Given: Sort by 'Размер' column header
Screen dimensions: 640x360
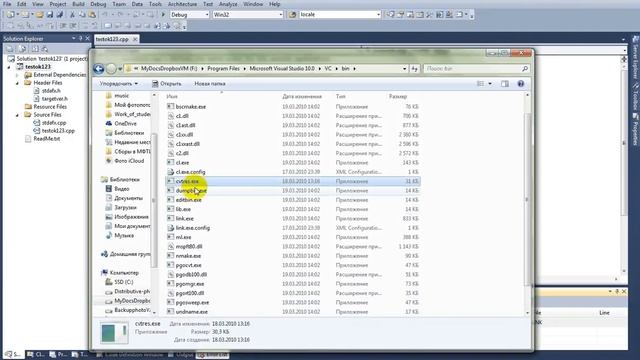Looking at the screenshot, I should click(x=398, y=97).
